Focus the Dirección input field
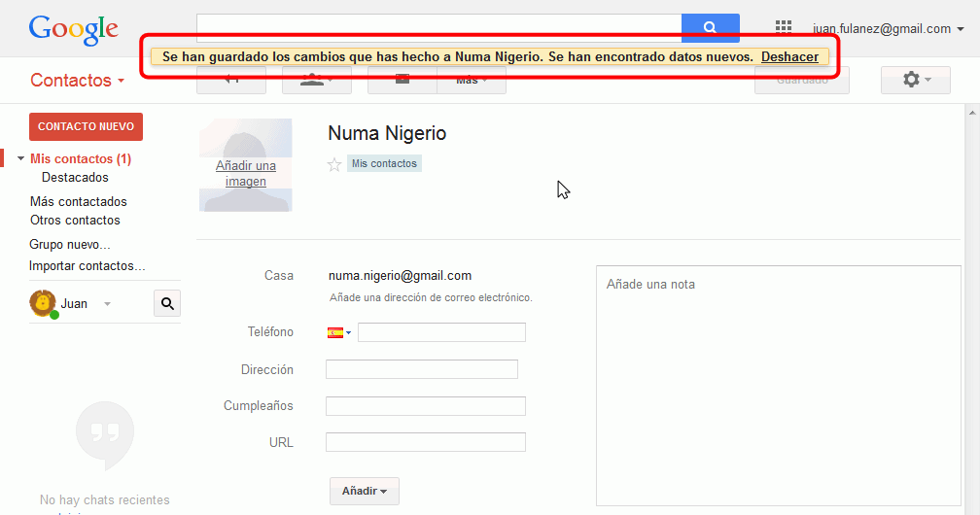 422,369
